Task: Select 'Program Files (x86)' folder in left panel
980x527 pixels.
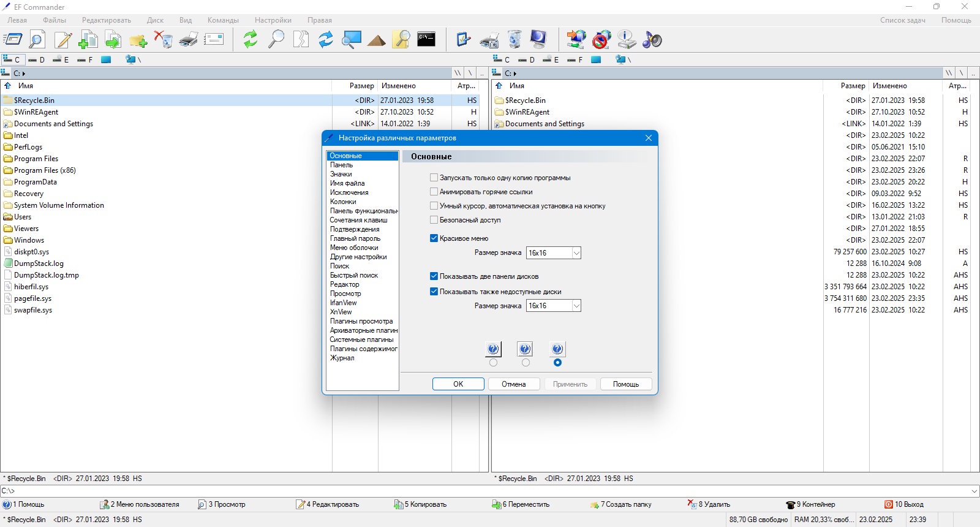Action: (x=45, y=170)
